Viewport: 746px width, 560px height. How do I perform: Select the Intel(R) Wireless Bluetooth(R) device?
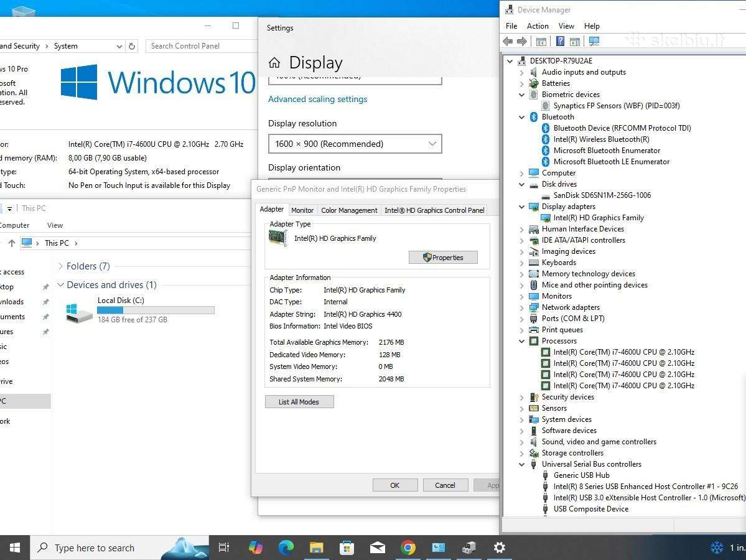(602, 139)
